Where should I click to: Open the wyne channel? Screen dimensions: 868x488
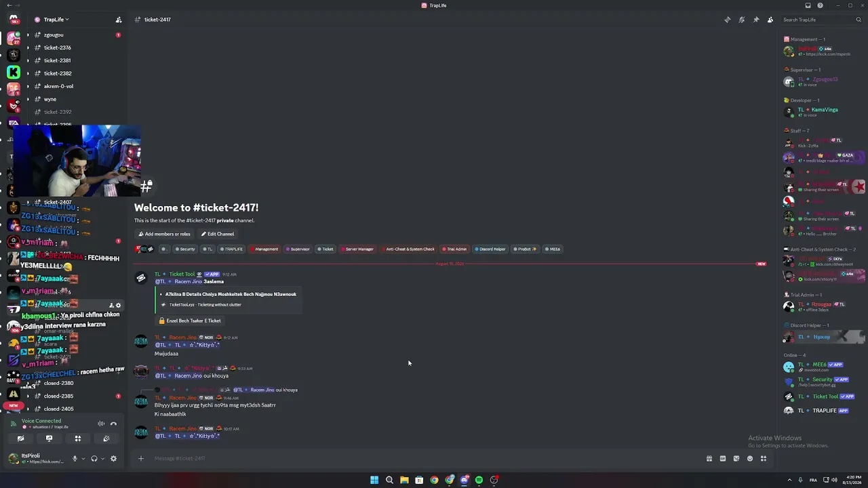[x=50, y=99]
